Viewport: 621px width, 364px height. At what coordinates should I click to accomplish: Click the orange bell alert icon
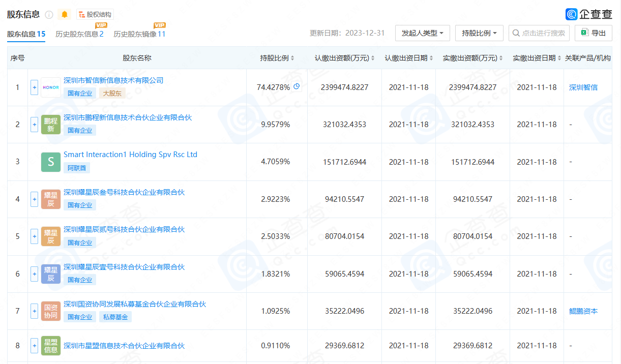pos(65,15)
